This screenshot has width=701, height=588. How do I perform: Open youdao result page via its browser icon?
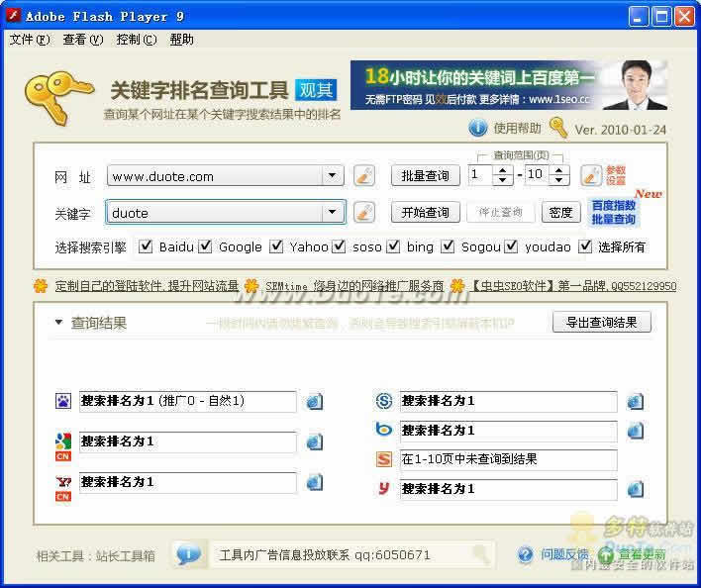coord(635,489)
